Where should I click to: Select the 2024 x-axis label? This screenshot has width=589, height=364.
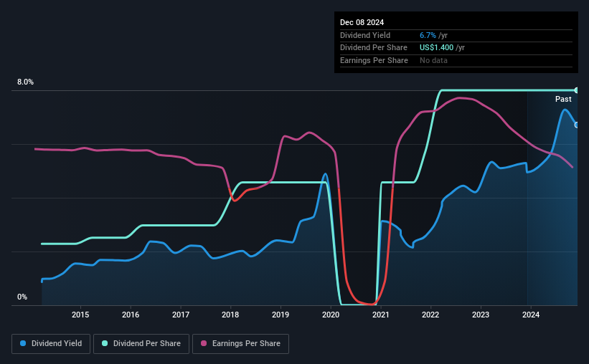[x=531, y=315]
